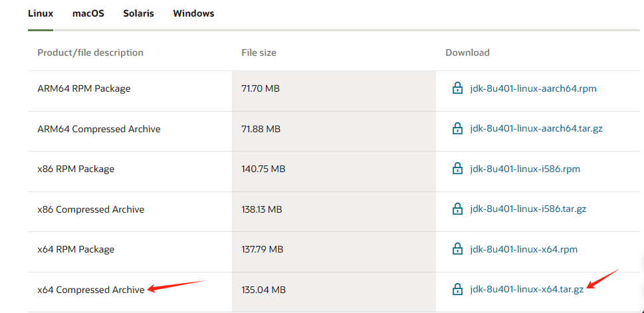Click the Download column header
The image size is (644, 313).
467,52
